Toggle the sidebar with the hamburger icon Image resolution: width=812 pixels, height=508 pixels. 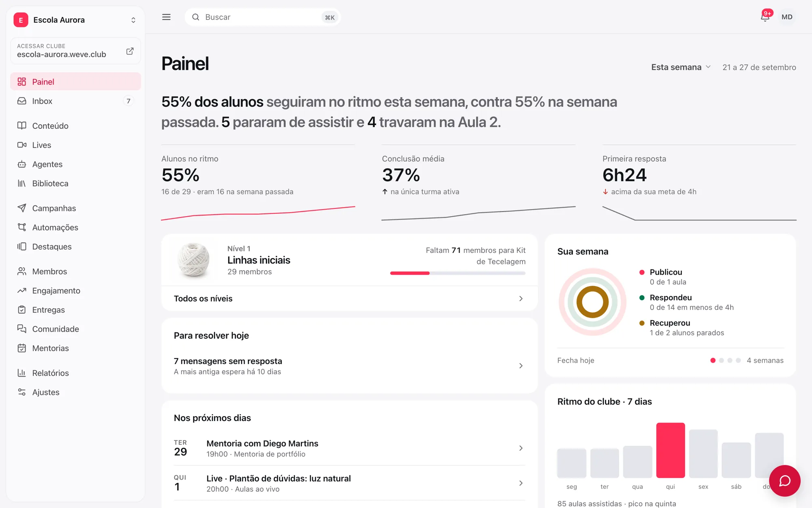[x=166, y=17]
